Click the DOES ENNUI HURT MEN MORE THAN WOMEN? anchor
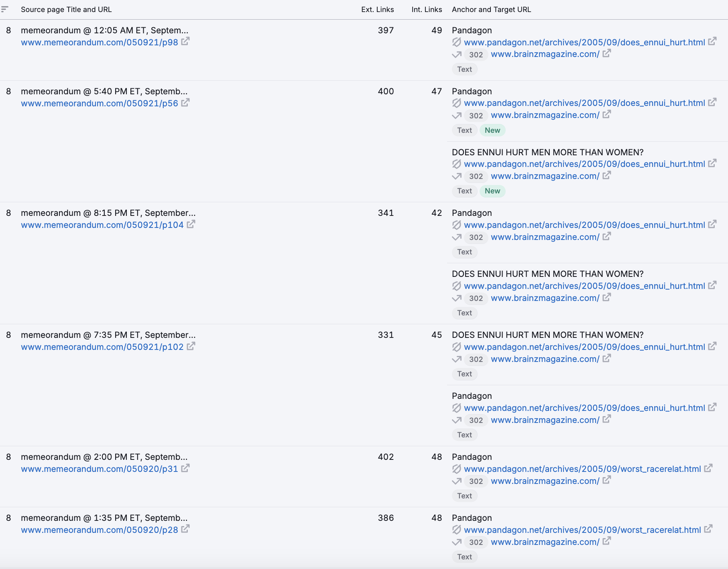 coord(547,152)
